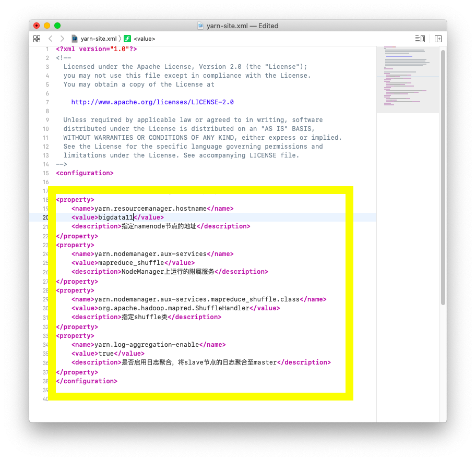Click the closing </configuration> tag
476x461 pixels.
[87, 381]
